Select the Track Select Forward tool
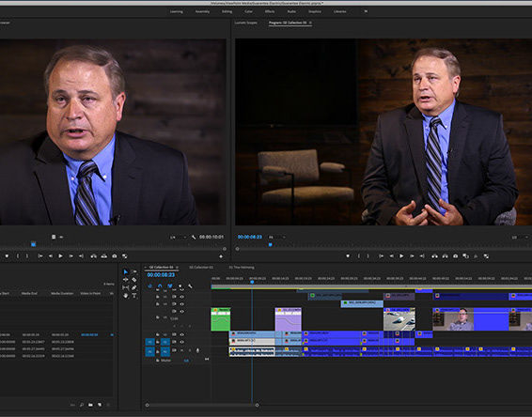 (134, 272)
